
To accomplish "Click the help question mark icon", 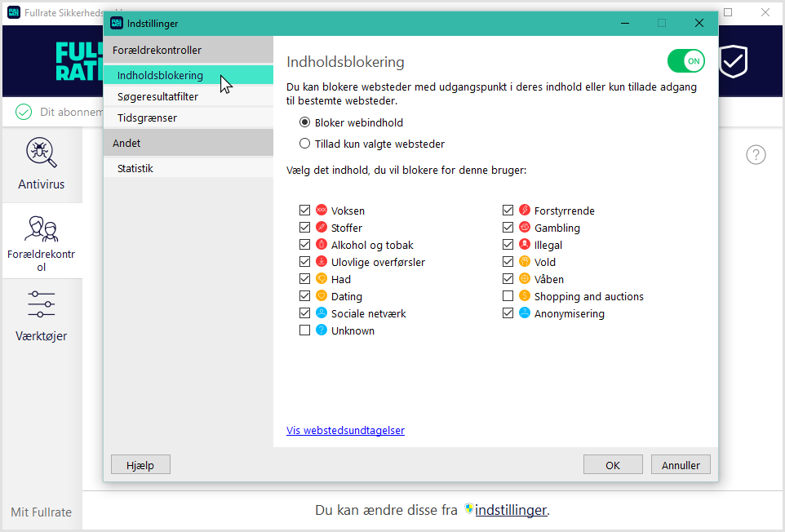I will (x=756, y=155).
